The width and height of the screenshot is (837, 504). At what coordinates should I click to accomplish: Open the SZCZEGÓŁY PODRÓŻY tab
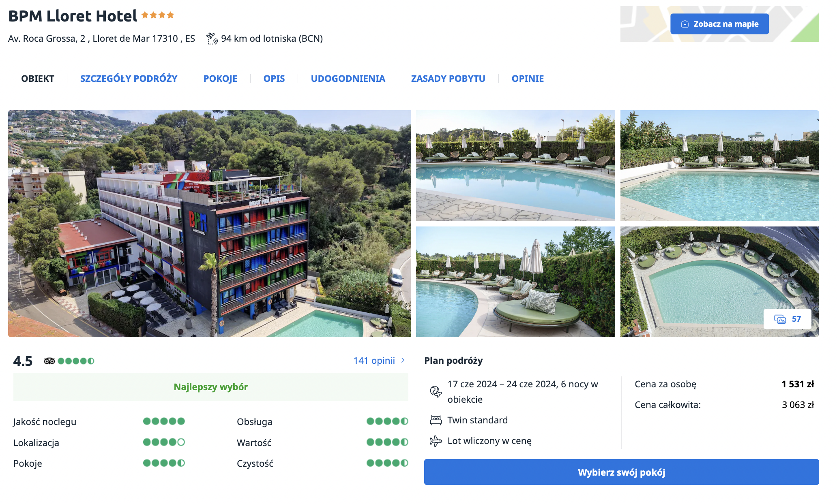coord(129,79)
